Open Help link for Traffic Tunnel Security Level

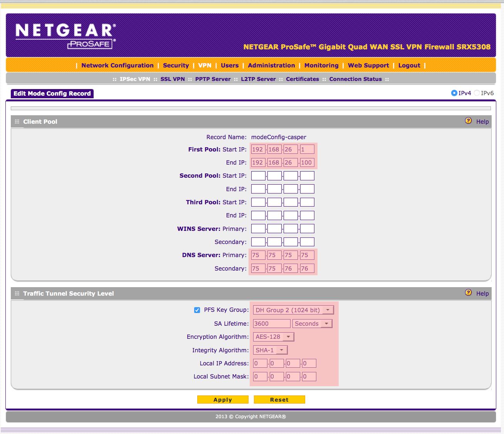pos(482,293)
